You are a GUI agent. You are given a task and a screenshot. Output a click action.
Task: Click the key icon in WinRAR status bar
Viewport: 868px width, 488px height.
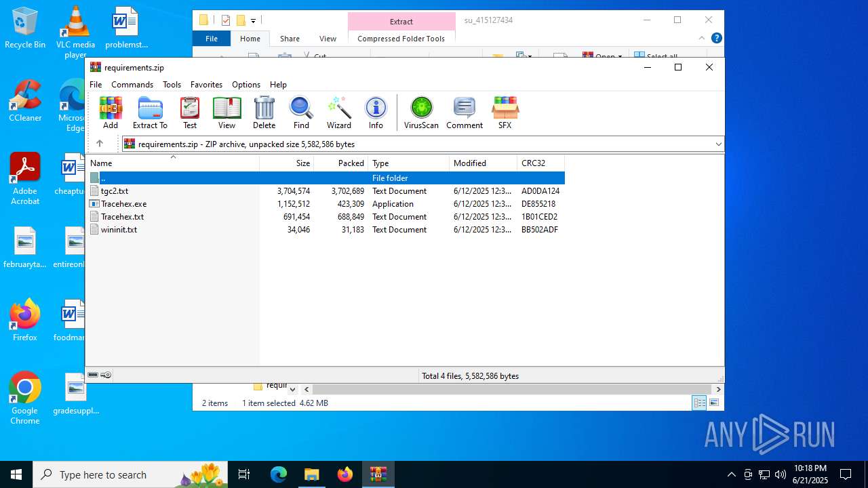106,375
